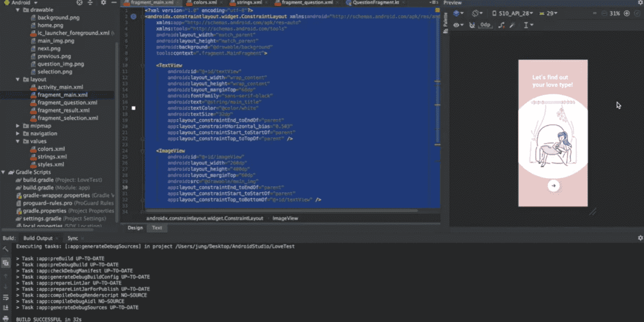
Task: Select ic_launcher_foreground.xml file
Action: pyautogui.click(x=70, y=33)
